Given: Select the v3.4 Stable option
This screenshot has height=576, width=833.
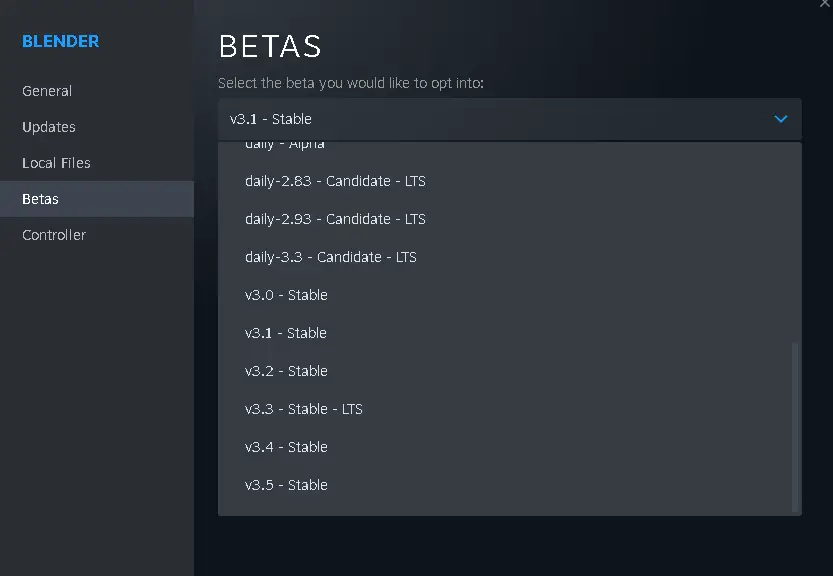Looking at the screenshot, I should [x=509, y=447].
